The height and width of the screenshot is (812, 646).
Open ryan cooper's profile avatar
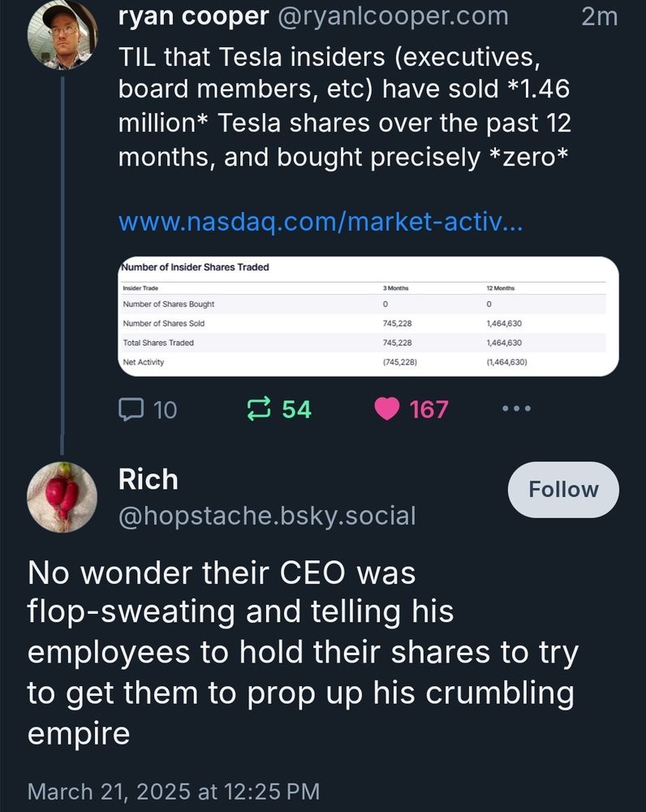click(62, 35)
